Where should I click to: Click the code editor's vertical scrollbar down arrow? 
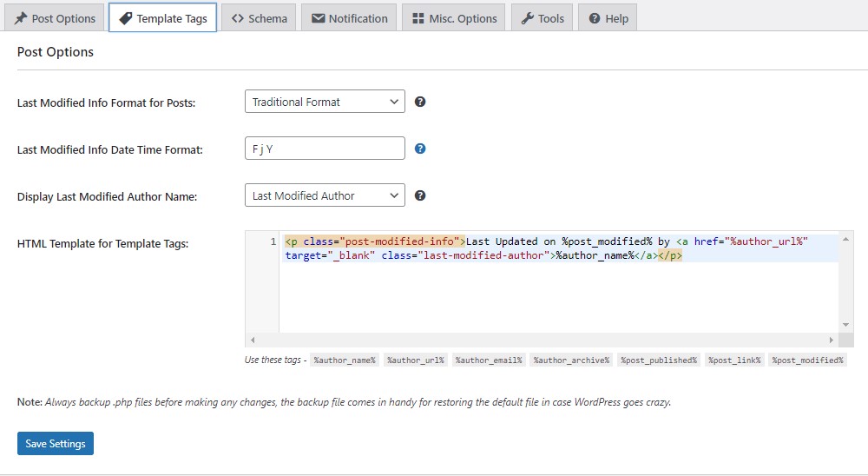845,325
